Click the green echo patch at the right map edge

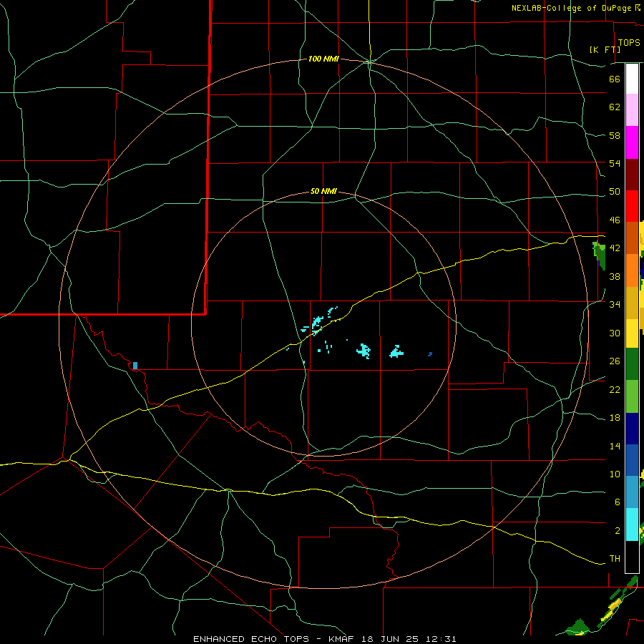[600, 255]
